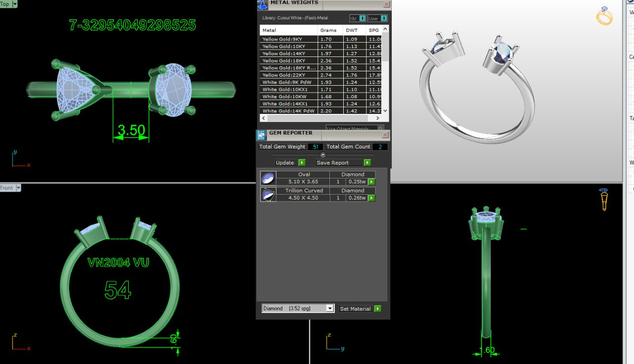Click green arrow next to Update
634x364 pixels.
302,162
